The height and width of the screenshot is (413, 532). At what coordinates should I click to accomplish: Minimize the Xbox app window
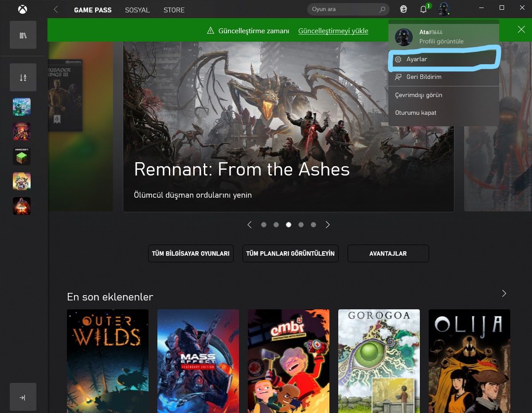482,8
